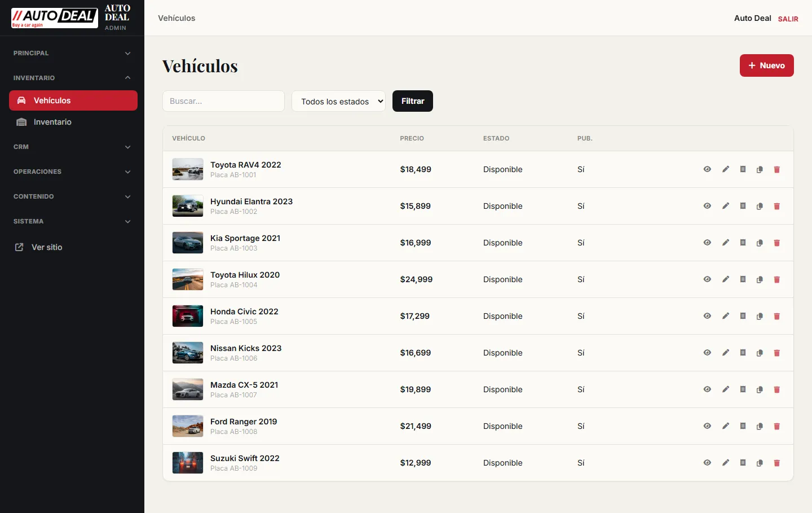
Task: Select the '$24,999' price for Toyota Hilux
Action: pos(416,279)
